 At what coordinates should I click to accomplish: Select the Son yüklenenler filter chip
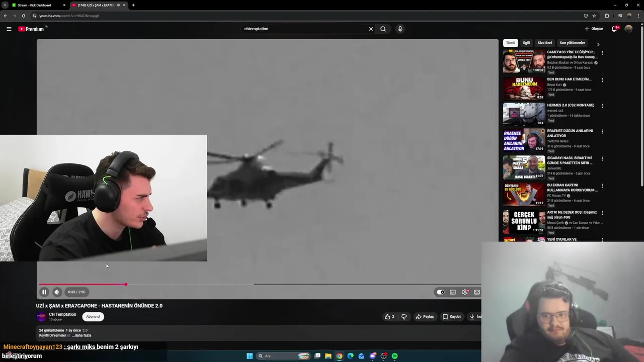(572, 43)
